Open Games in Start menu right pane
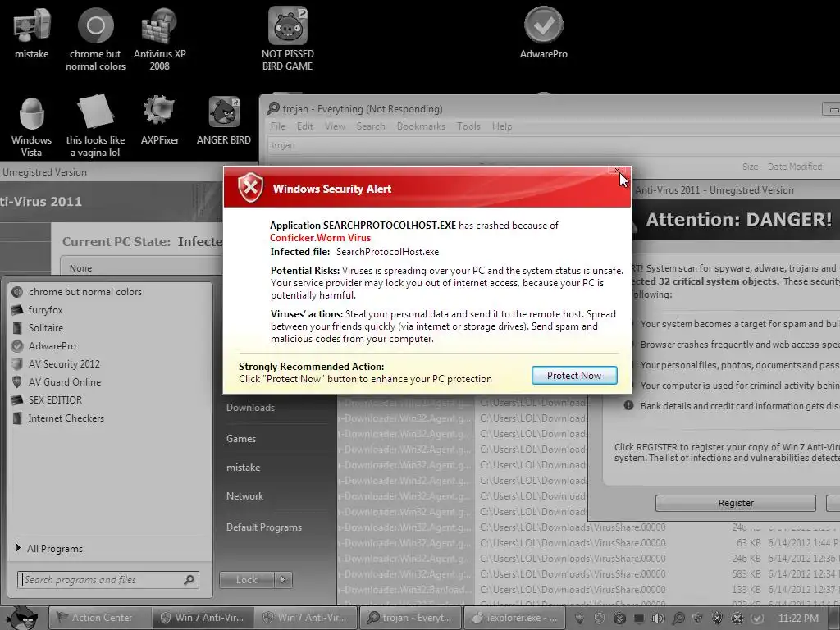Screen dimensions: 840x630 pyautogui.click(x=241, y=439)
